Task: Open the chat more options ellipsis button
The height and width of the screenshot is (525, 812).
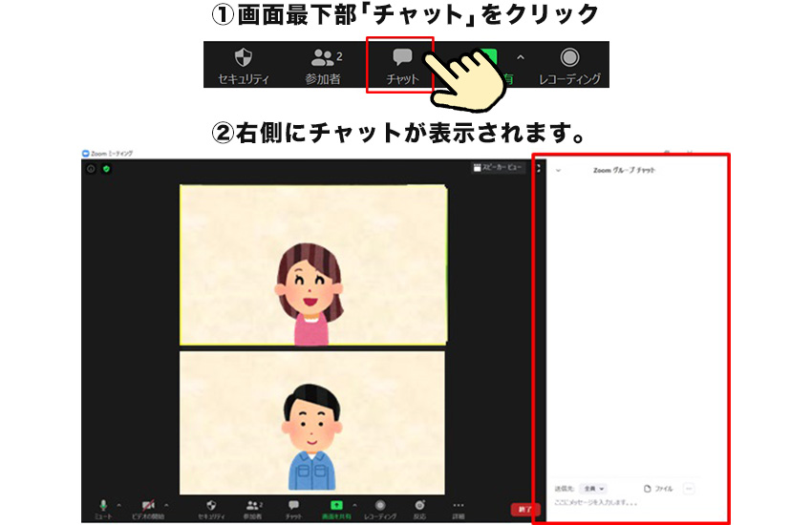Action: [688, 489]
